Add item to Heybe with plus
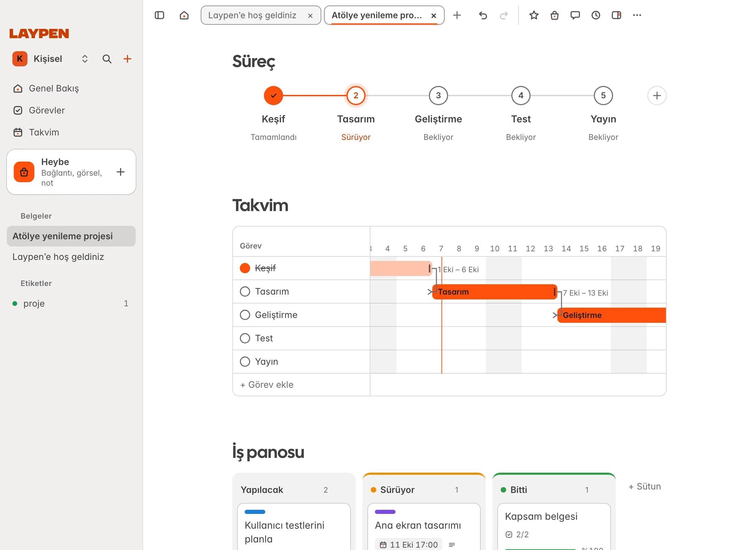Screen dimensions: 756x550 [x=121, y=172]
